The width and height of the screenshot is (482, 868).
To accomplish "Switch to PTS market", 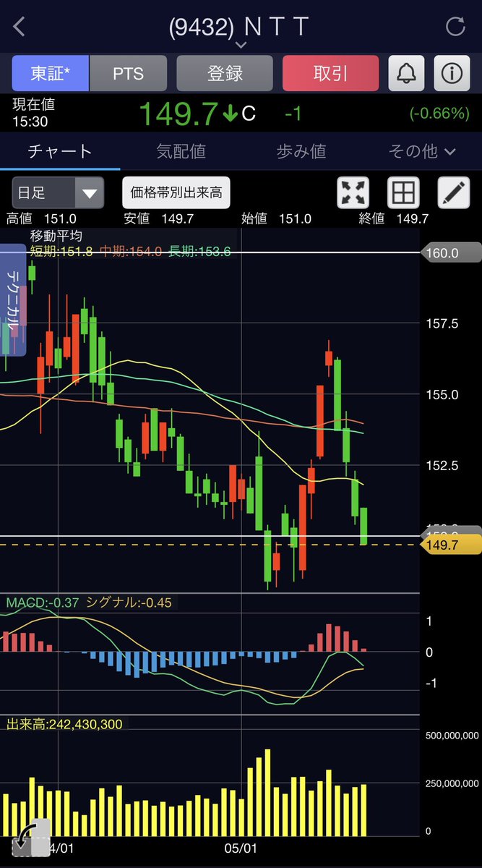I will [128, 73].
